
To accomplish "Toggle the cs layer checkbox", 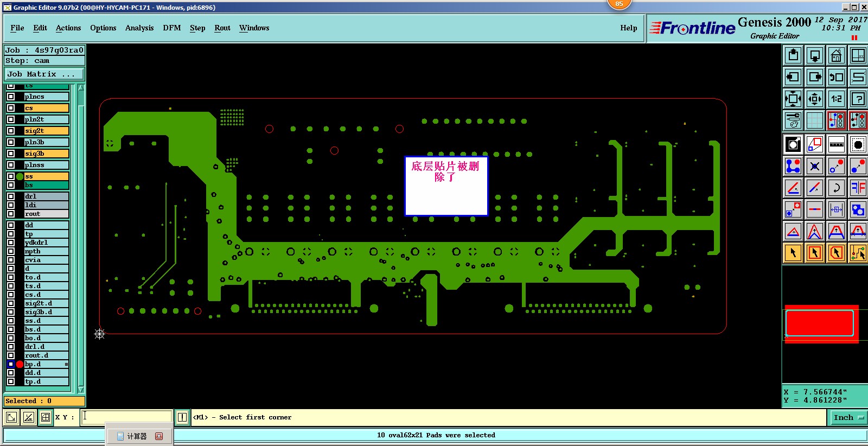I will [11, 108].
